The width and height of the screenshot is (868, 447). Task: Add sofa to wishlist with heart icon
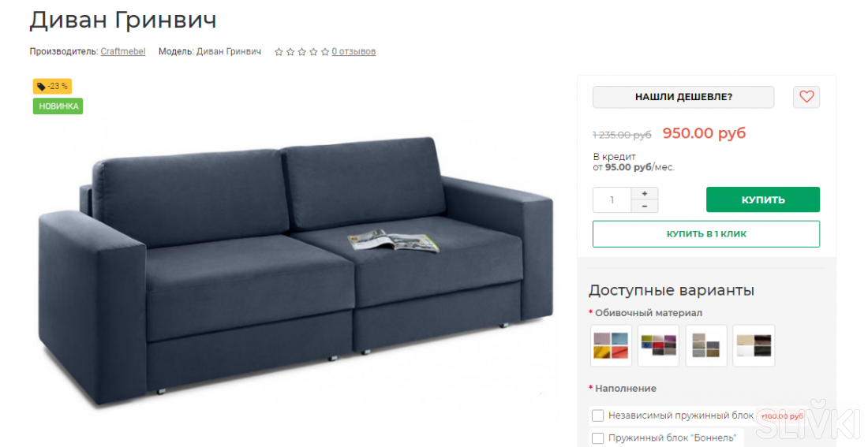[x=806, y=97]
